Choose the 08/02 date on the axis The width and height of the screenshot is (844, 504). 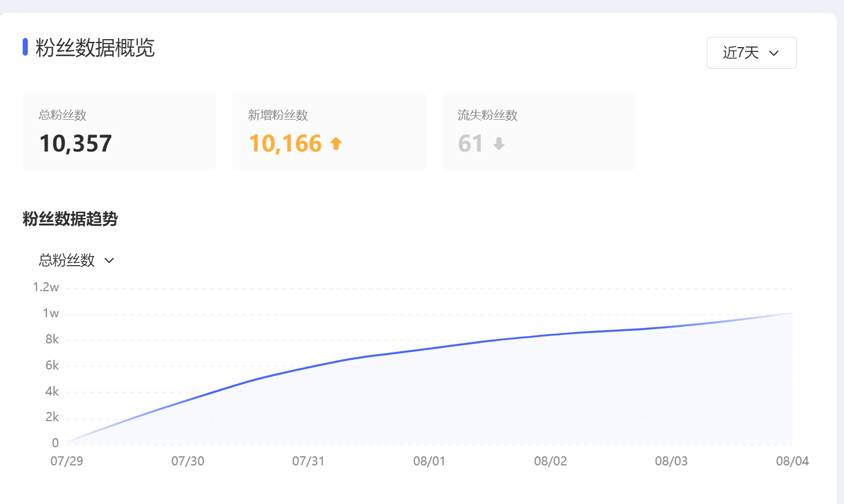click(x=551, y=461)
